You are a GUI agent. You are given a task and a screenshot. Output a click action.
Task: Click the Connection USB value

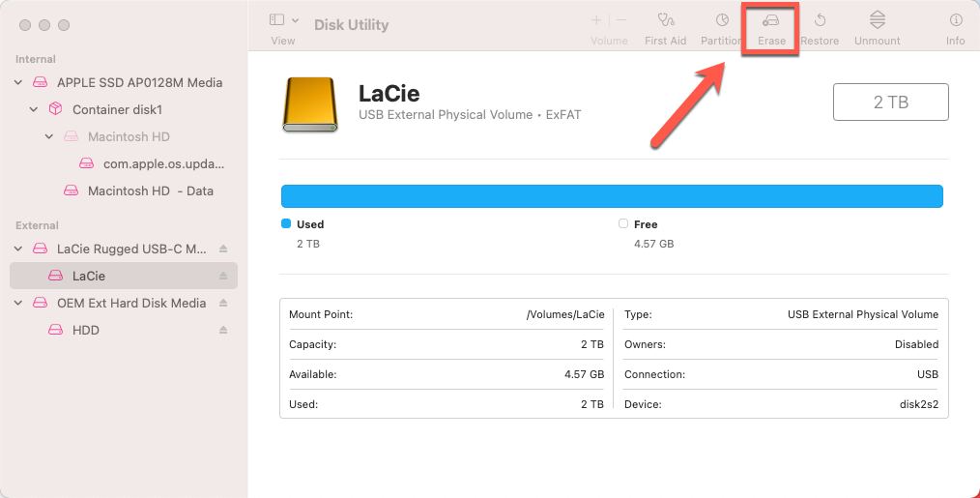coord(928,374)
